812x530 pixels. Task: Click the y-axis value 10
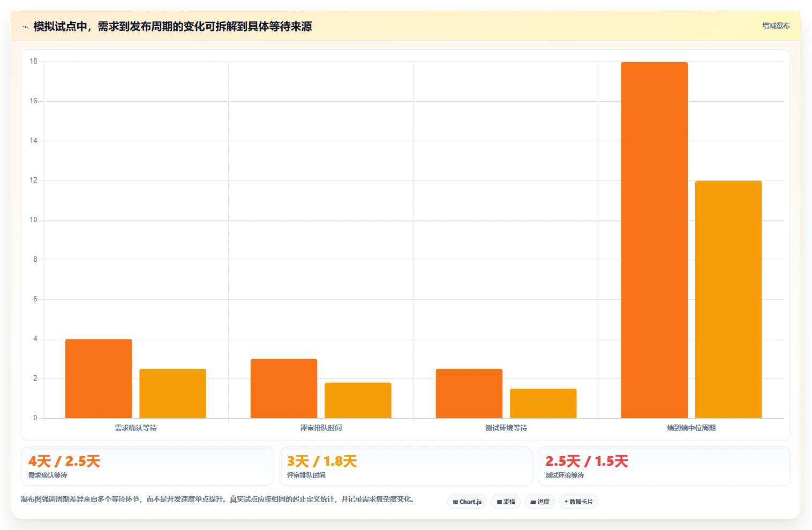34,220
